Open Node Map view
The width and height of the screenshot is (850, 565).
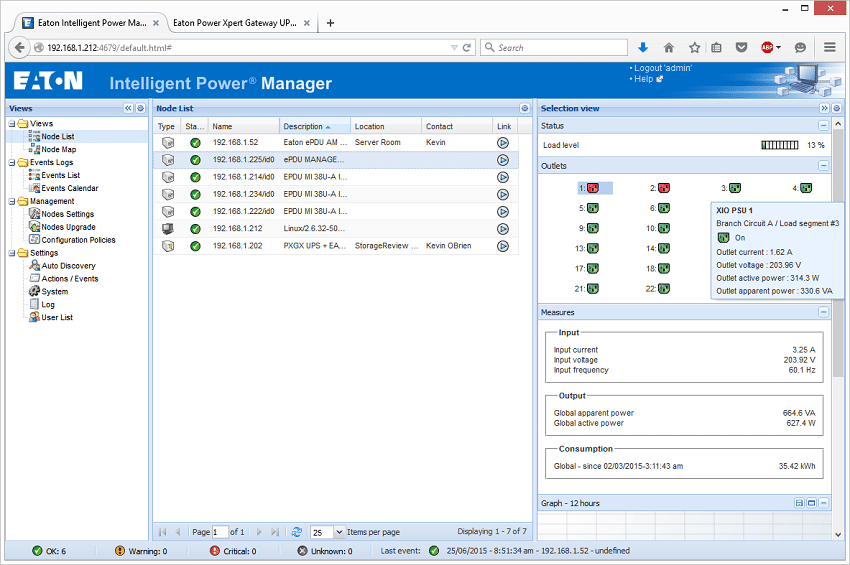pyautogui.click(x=59, y=150)
